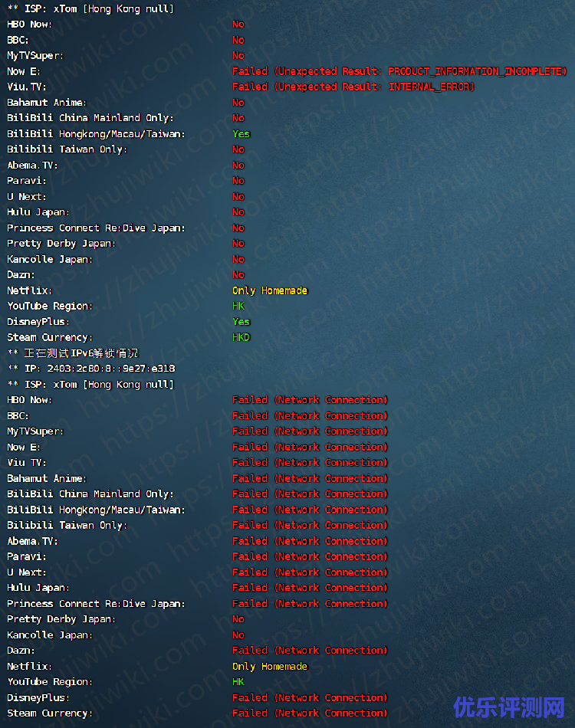Image resolution: width=575 pixels, height=728 pixels.
Task: Select the "正在测试IPv6解锁情况" heading line
Action: 73,353
